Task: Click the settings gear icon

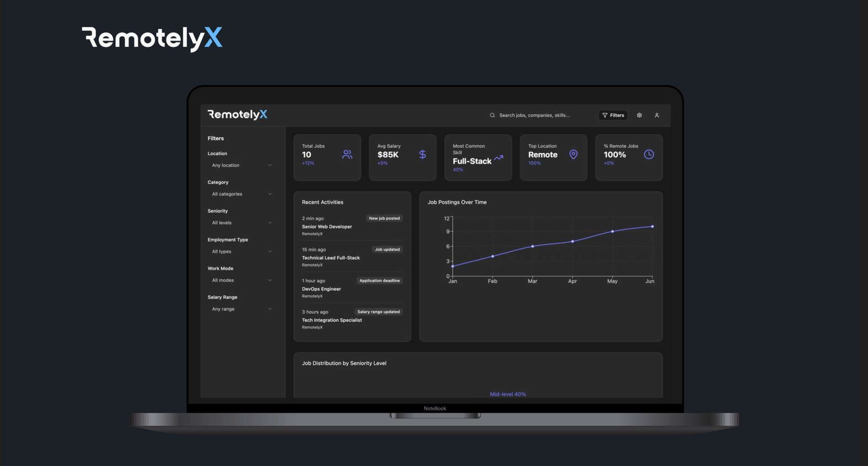Action: [639, 115]
